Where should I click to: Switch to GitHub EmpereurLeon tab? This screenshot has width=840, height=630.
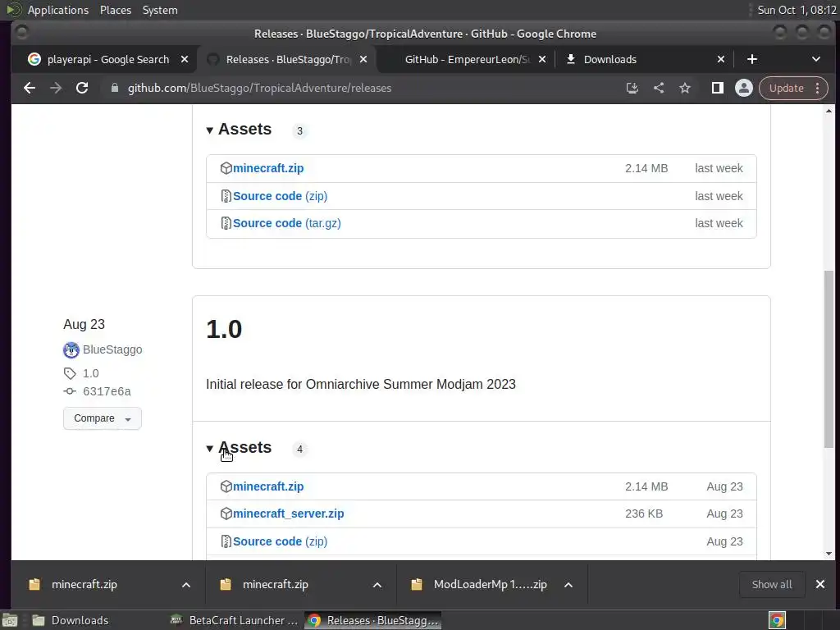pyautogui.click(x=466, y=59)
